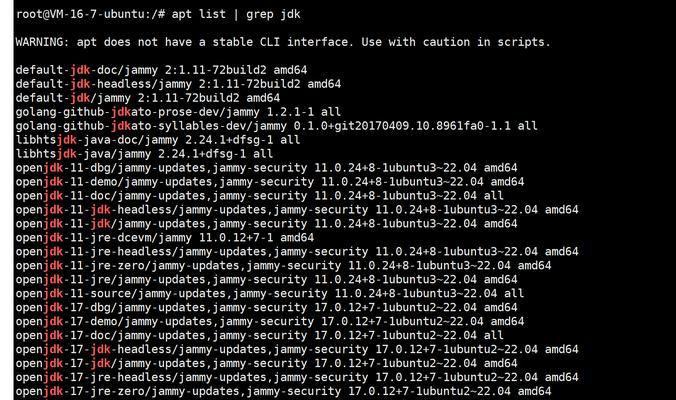The height and width of the screenshot is (400, 676).
Task: Click the apt CLI WARNING message line
Action: click(283, 42)
